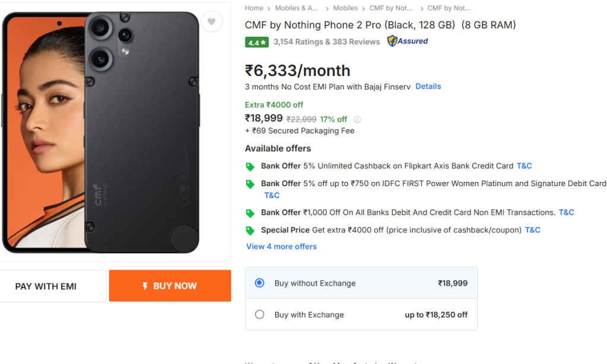This screenshot has height=364, width=607.
Task: Click the tag icon beside the Axis Bank offer
Action: [x=250, y=167]
